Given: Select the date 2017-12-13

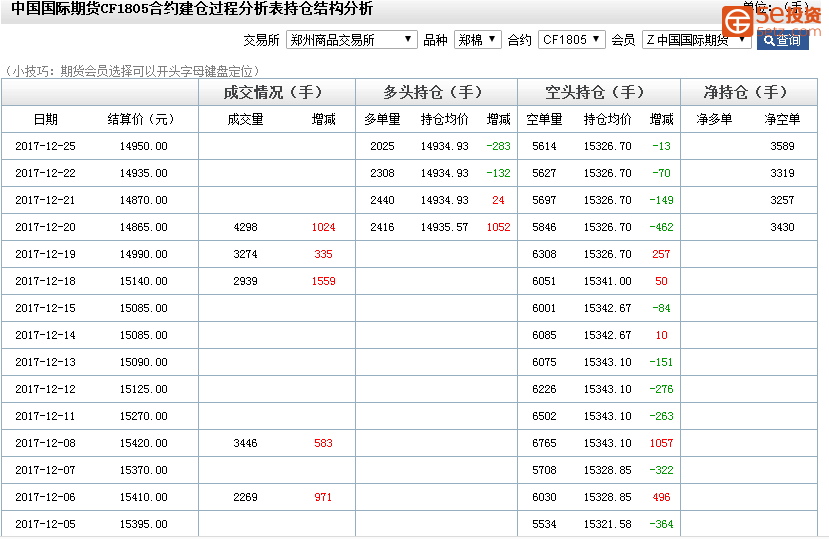Looking at the screenshot, I should 45,362.
